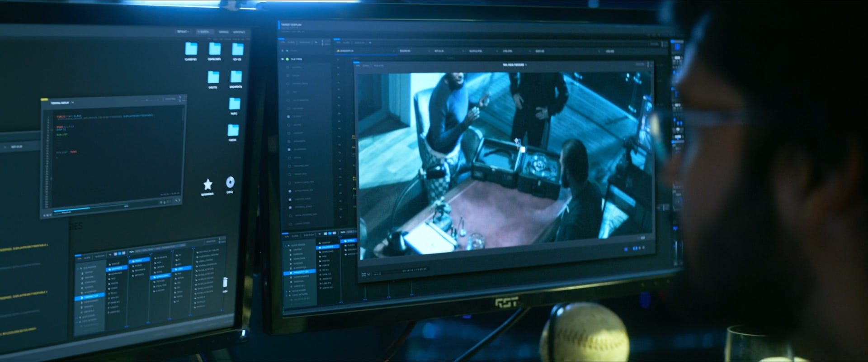The height and width of the screenshot is (362, 868).
Task: Open the Default dropdown in the left monitor top bar
Action: pos(184,32)
